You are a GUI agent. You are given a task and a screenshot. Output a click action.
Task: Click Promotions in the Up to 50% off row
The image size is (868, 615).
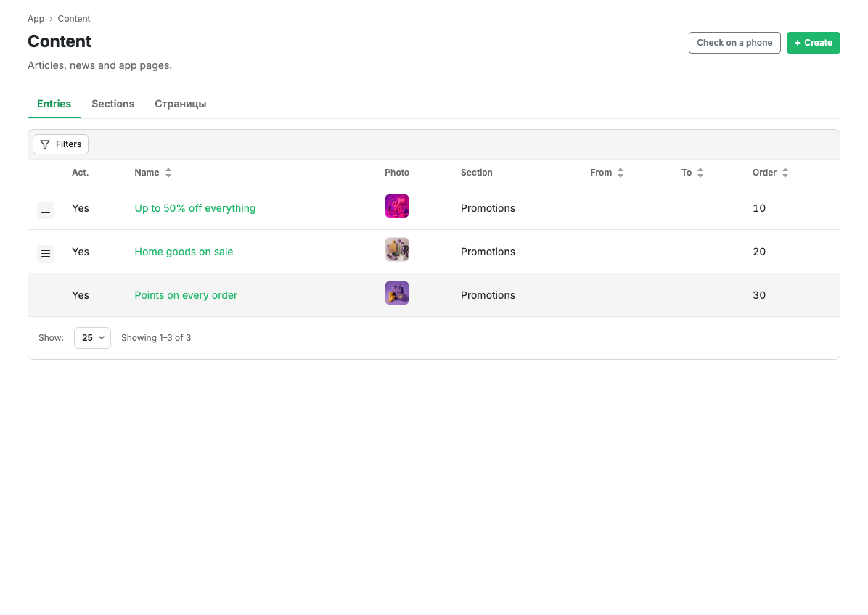pos(488,208)
